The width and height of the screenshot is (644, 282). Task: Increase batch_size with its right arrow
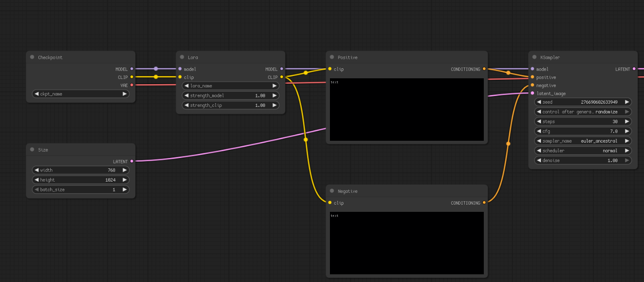[x=124, y=190]
